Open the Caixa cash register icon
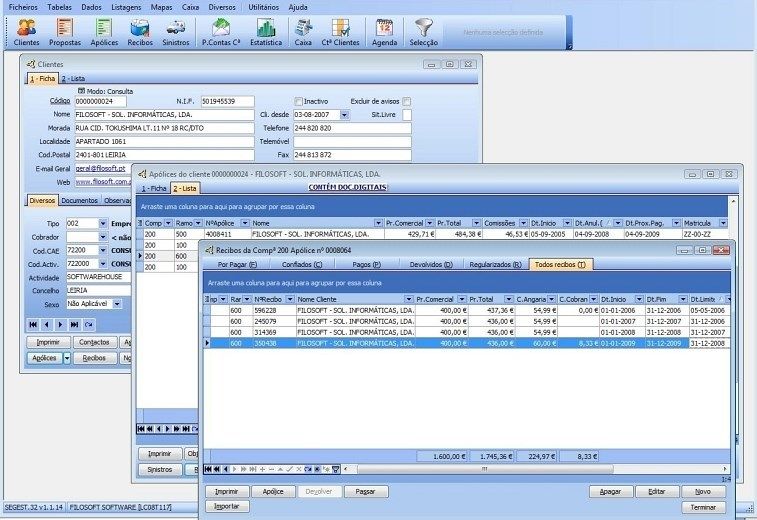 pos(303,32)
